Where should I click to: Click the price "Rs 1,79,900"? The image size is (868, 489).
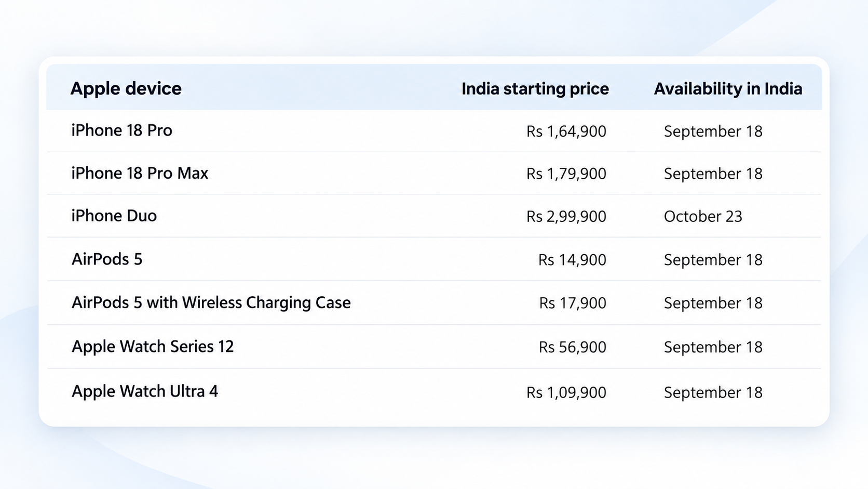(x=566, y=174)
